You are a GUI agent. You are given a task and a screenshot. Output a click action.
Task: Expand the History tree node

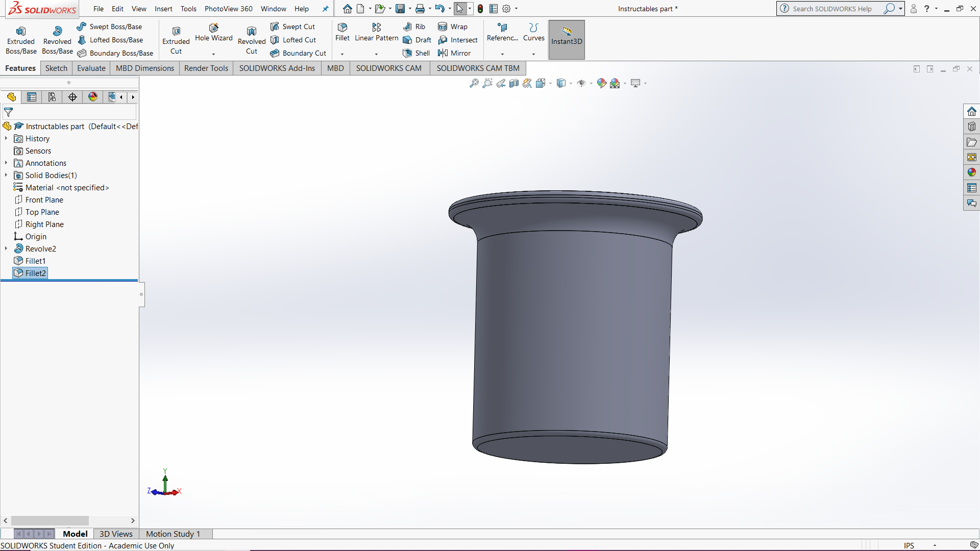[6, 138]
